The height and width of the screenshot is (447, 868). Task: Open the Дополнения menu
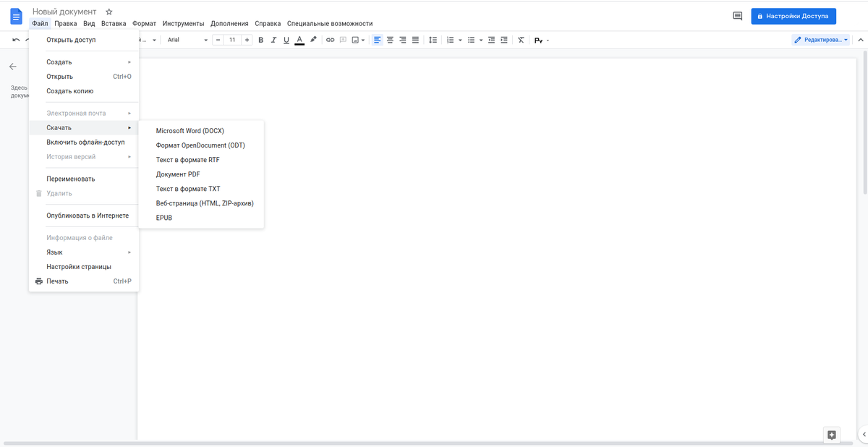coord(229,24)
